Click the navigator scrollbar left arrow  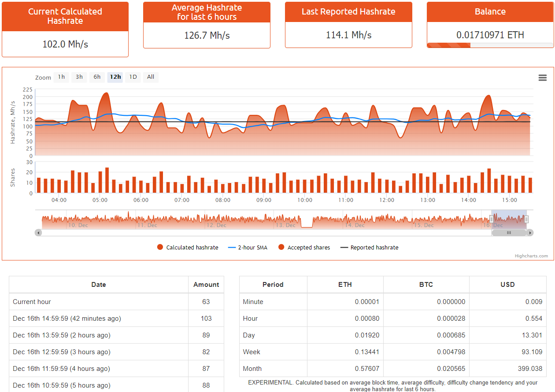(x=38, y=233)
